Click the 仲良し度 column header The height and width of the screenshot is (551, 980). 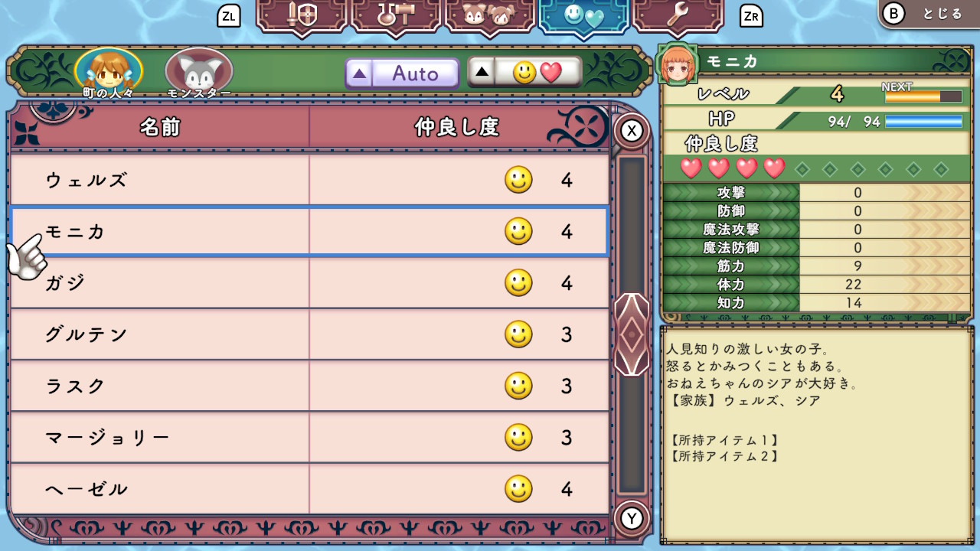457,127
